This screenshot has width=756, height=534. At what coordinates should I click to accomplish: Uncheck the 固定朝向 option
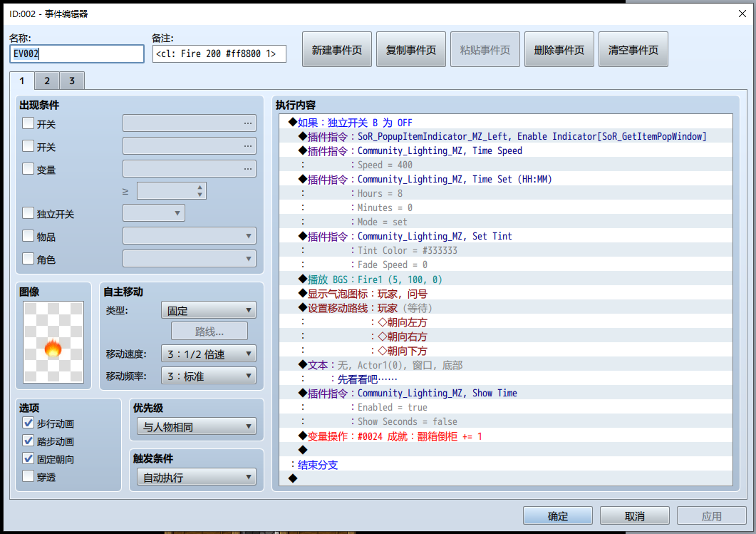point(28,458)
